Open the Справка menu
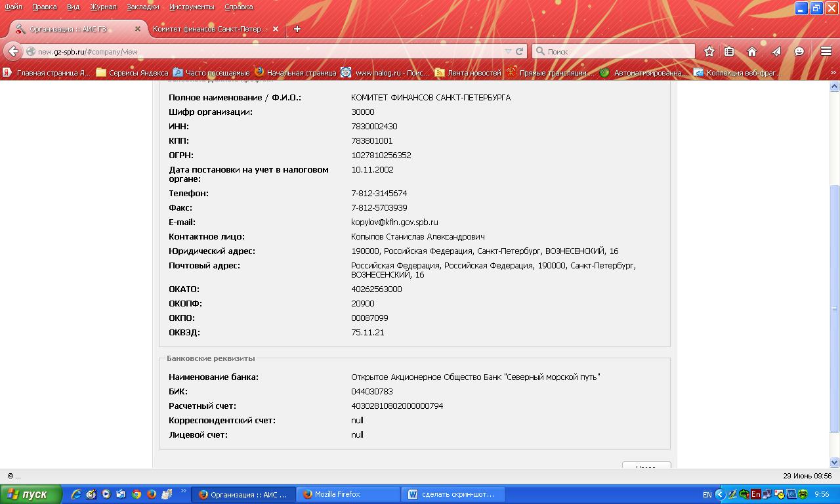Viewport: 840px width, 504px height. 238,7
